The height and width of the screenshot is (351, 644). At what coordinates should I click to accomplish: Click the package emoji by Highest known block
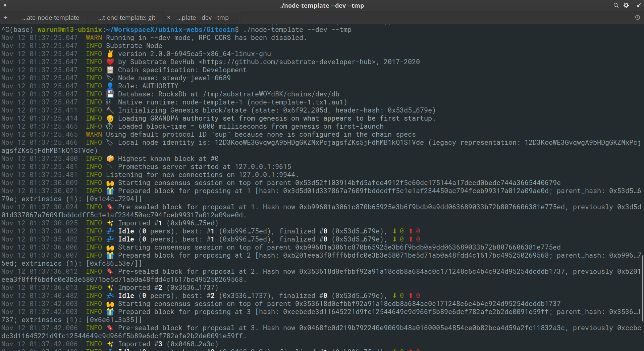110,159
